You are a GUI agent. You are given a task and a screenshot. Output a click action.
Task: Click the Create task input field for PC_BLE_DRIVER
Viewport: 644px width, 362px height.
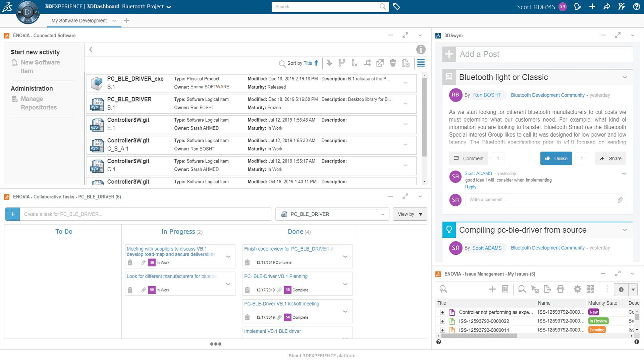146,214
